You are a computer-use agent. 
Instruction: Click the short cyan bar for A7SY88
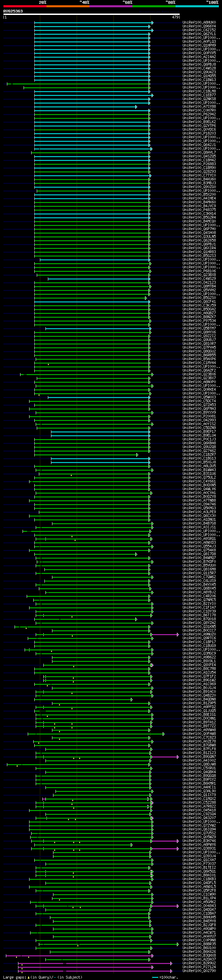(86, 106)
